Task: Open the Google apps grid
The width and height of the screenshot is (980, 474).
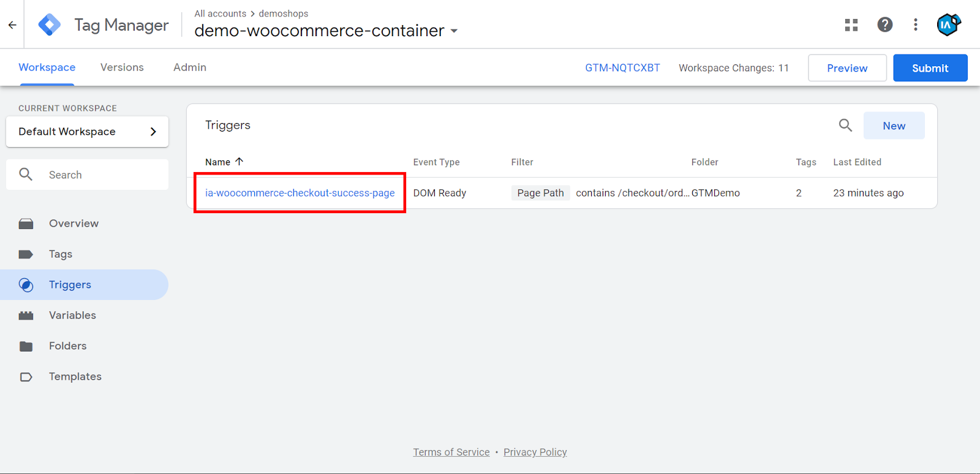Action: 851,25
